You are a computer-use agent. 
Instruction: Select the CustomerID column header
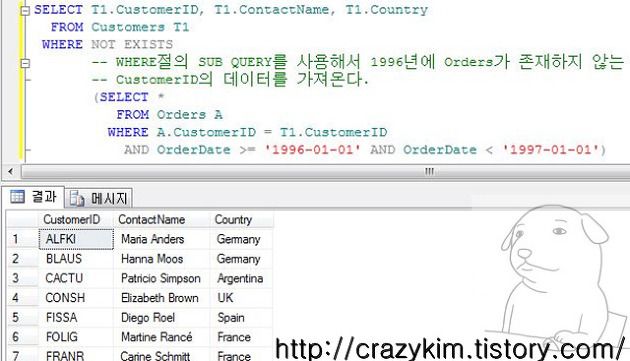tap(76, 219)
